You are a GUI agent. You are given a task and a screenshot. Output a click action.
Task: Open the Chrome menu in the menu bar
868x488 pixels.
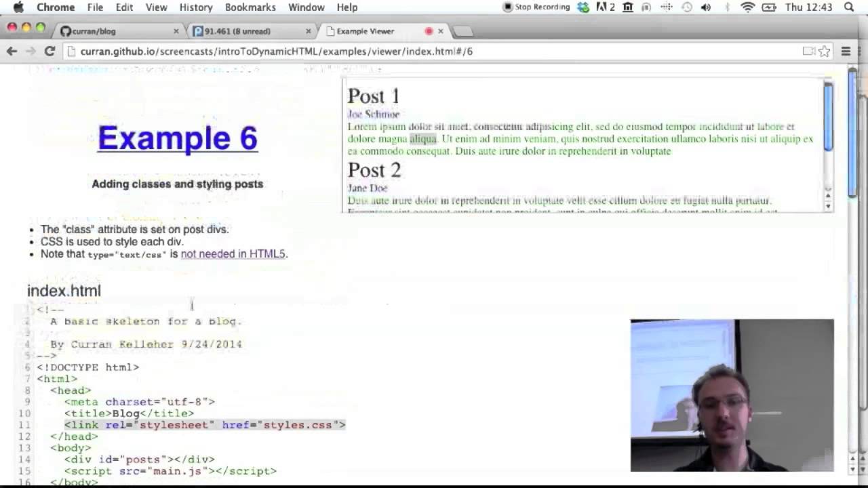[x=56, y=7]
